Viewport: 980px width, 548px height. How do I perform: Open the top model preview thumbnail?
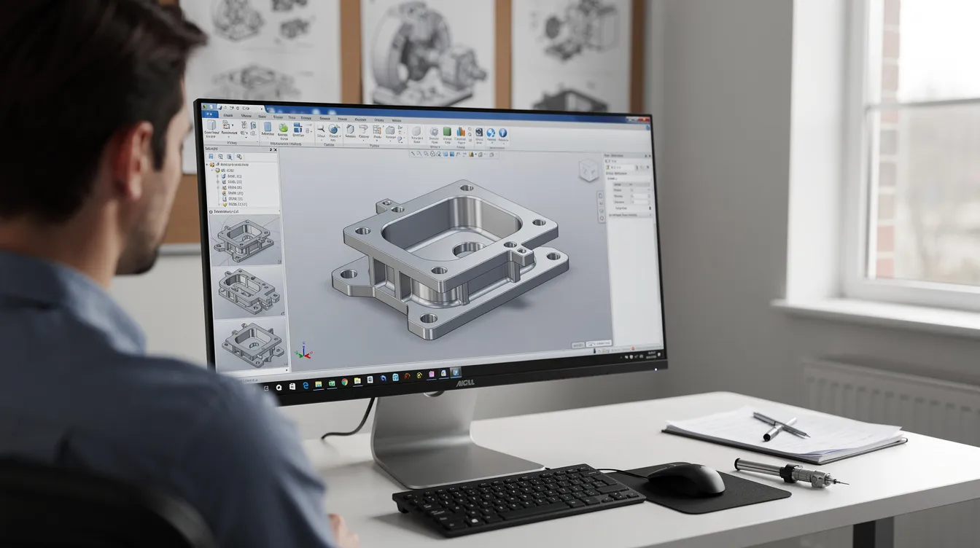coord(247,240)
